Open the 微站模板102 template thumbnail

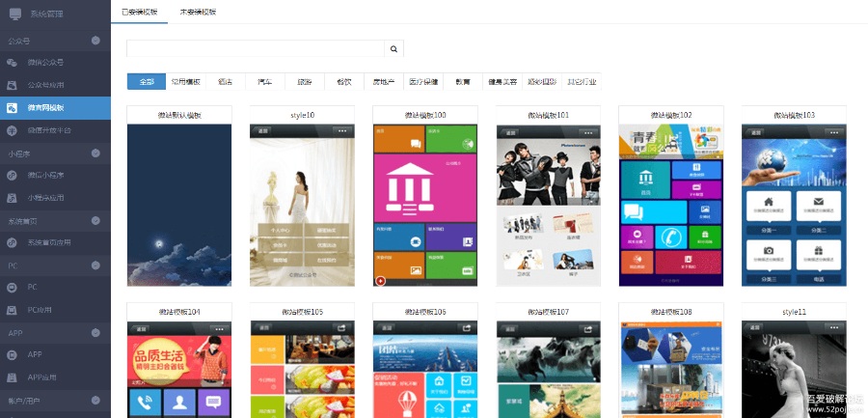pyautogui.click(x=671, y=205)
